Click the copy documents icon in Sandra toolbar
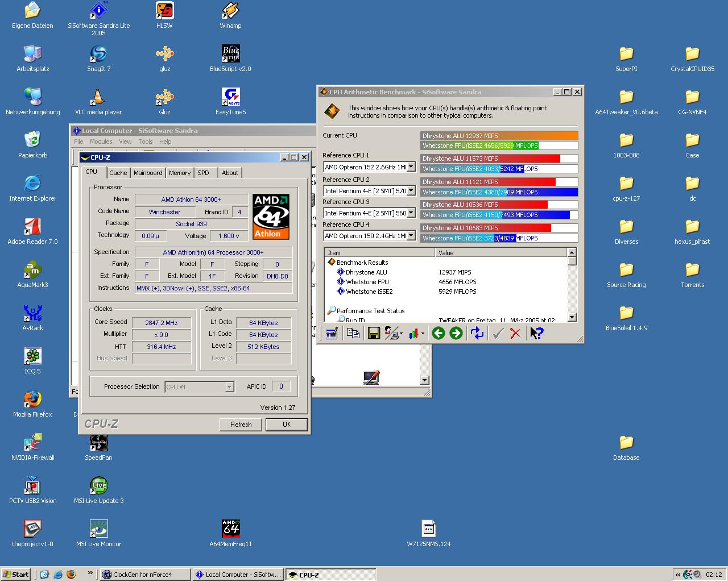The width and height of the screenshot is (728, 582). 353,334
